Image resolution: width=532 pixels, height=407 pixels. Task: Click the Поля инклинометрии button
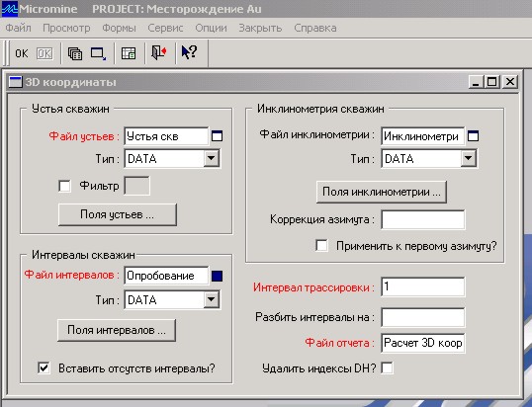382,192
